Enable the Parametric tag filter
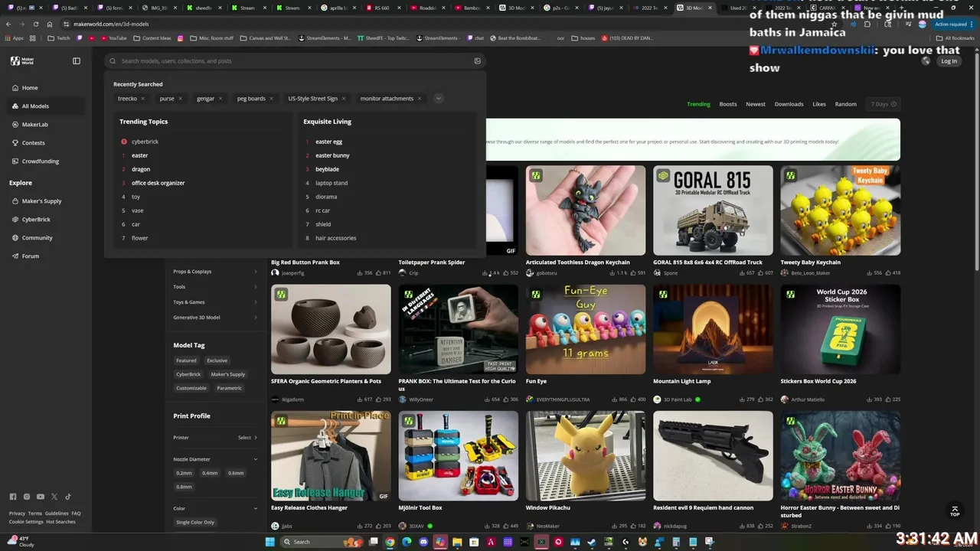The height and width of the screenshot is (551, 980). pos(230,388)
